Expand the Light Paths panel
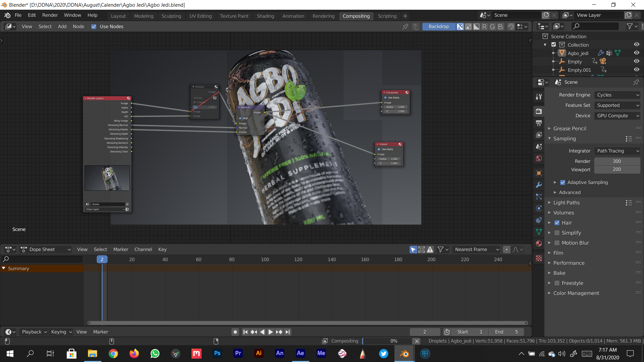Screen dimensions: 644x362 [566, 202]
